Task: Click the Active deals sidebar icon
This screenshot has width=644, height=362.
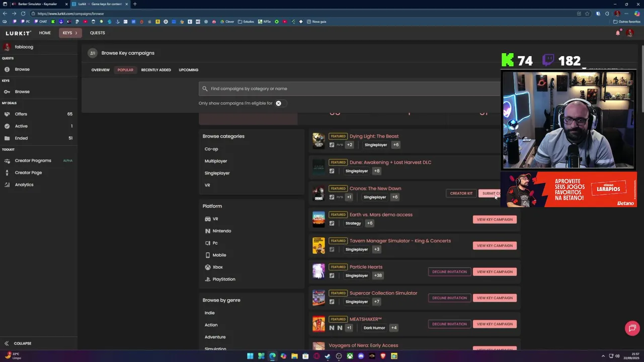Action: pyautogui.click(x=7, y=126)
